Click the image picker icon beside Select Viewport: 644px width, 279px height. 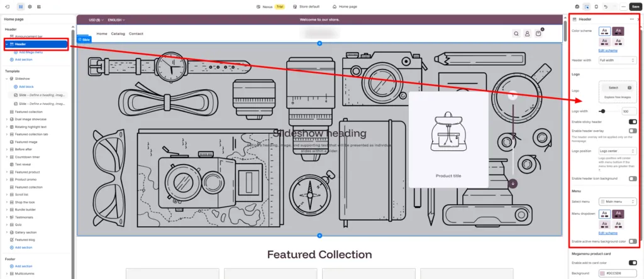(629, 88)
